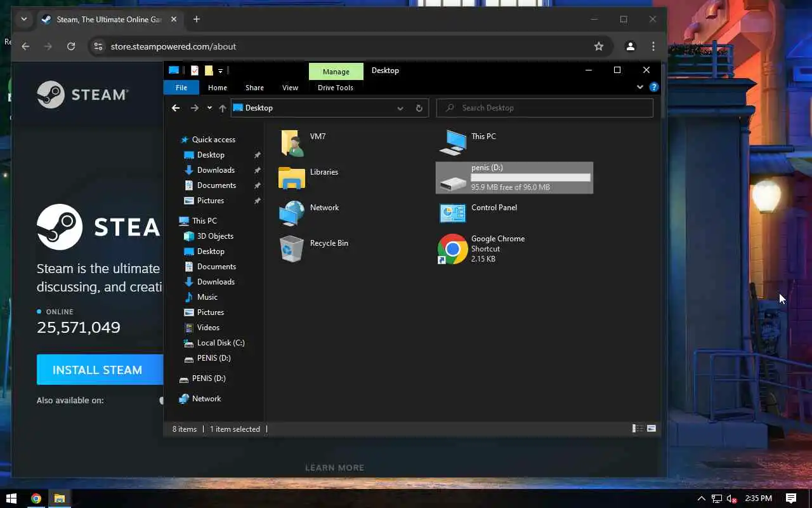Open pinned Desktop under Quick access

pos(211,155)
